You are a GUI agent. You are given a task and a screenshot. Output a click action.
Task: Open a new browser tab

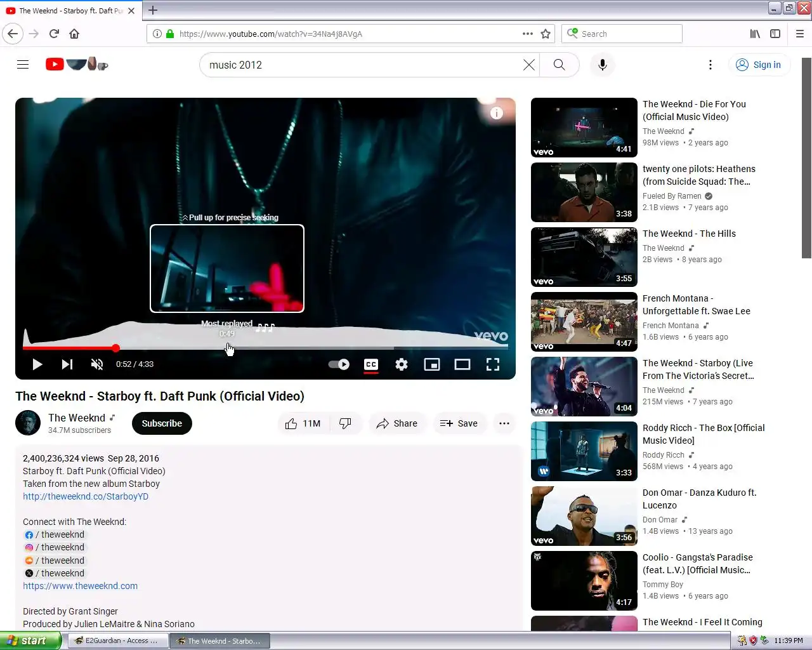153,10
